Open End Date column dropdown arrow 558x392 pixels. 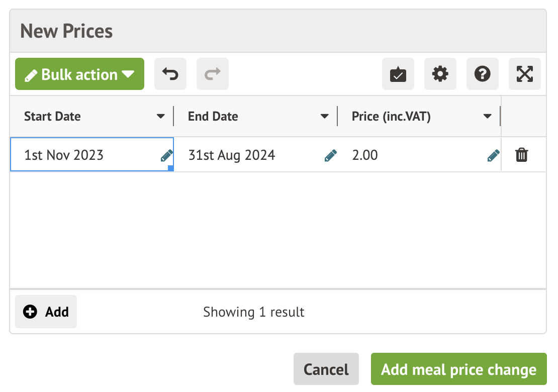click(x=325, y=117)
